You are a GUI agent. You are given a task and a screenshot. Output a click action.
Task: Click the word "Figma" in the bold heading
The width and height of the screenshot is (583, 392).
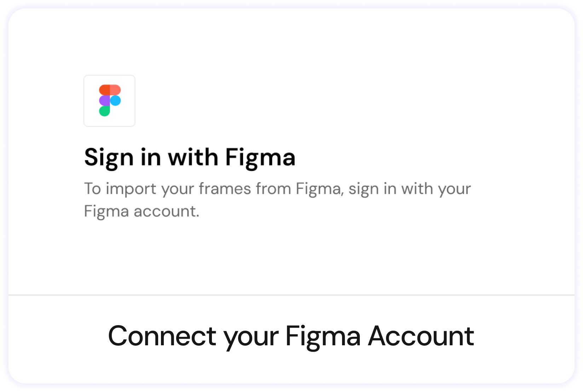coord(260,157)
